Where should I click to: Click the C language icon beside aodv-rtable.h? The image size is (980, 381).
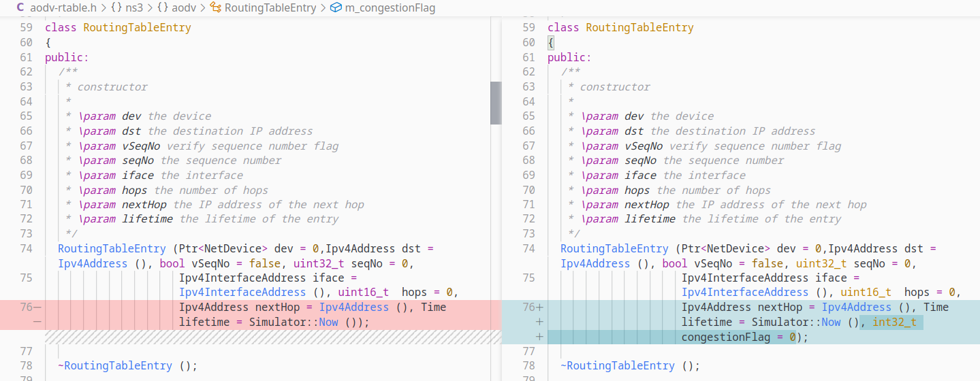click(20, 8)
